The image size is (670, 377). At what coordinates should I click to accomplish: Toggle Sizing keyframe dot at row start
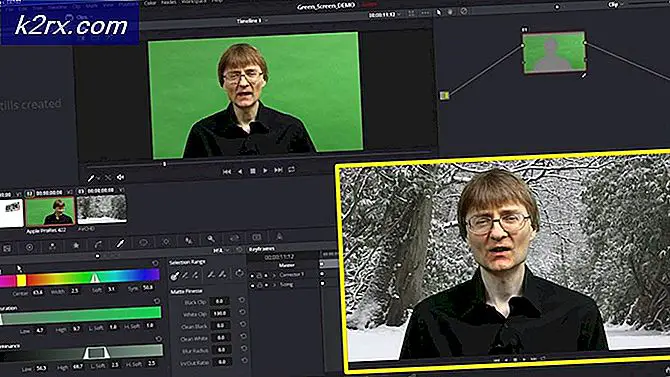[x=253, y=286]
